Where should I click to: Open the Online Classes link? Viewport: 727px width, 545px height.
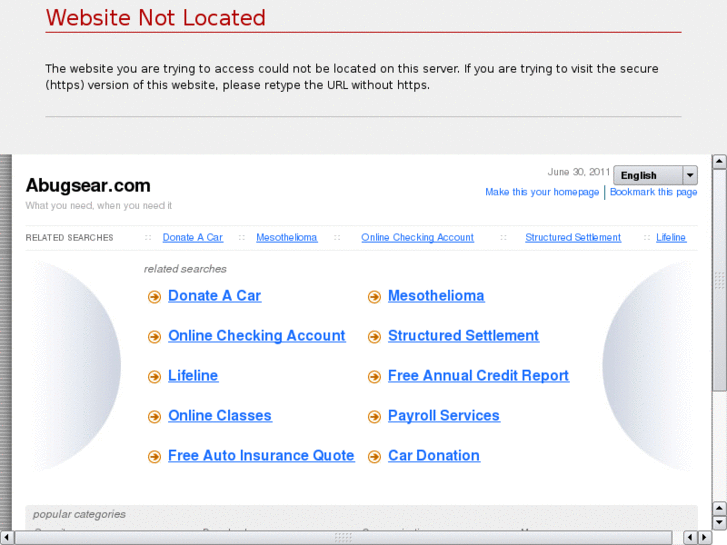[220, 415]
